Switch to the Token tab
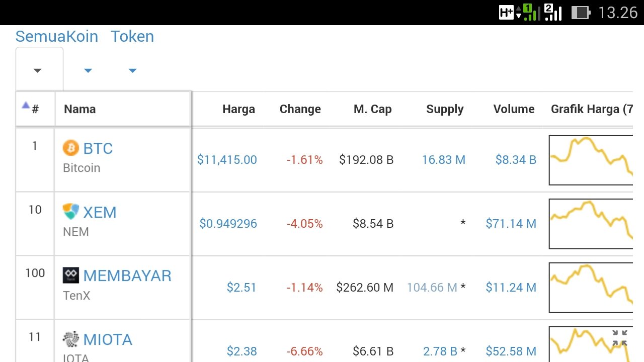 [132, 36]
